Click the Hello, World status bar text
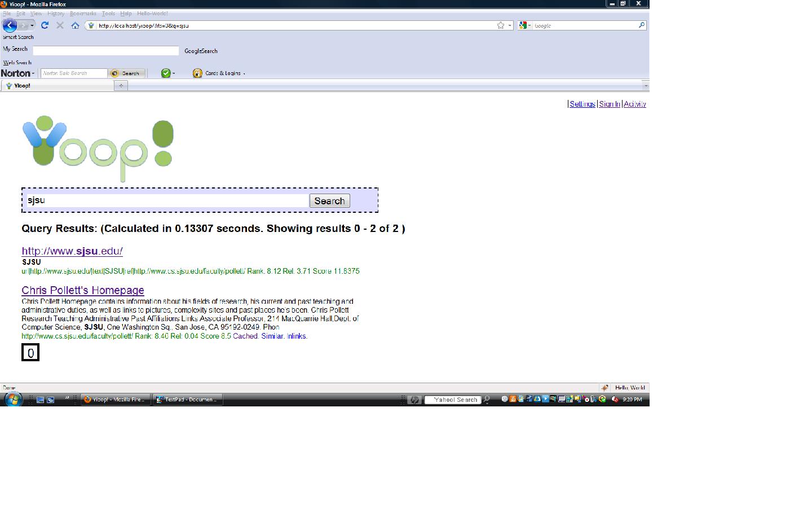 (x=630, y=388)
